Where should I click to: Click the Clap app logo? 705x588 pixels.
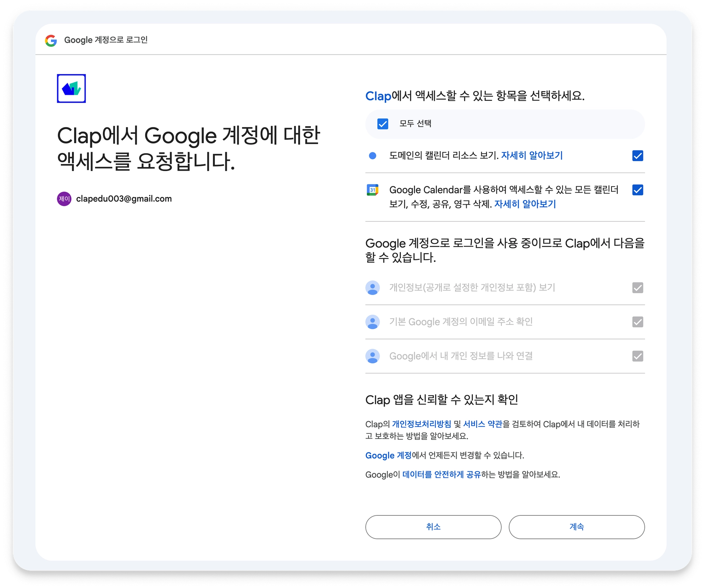[71, 88]
